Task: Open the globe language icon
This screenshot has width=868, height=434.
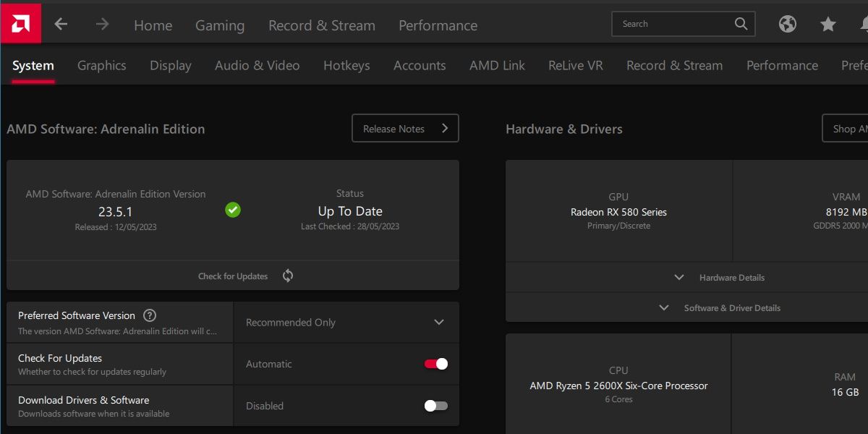Action: point(788,24)
